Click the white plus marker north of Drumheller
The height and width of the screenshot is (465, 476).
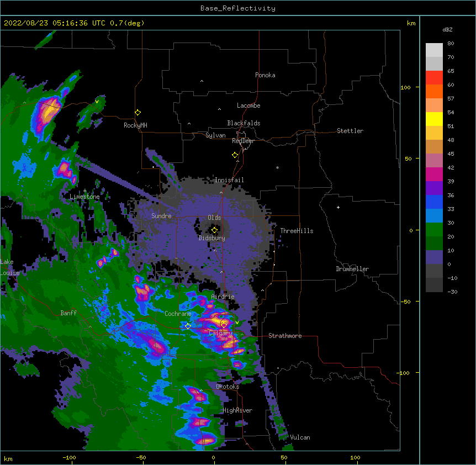(338, 207)
